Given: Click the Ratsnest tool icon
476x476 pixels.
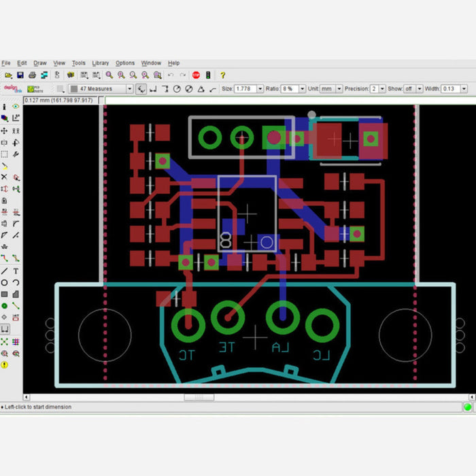Looking at the screenshot, I should tap(5, 341).
